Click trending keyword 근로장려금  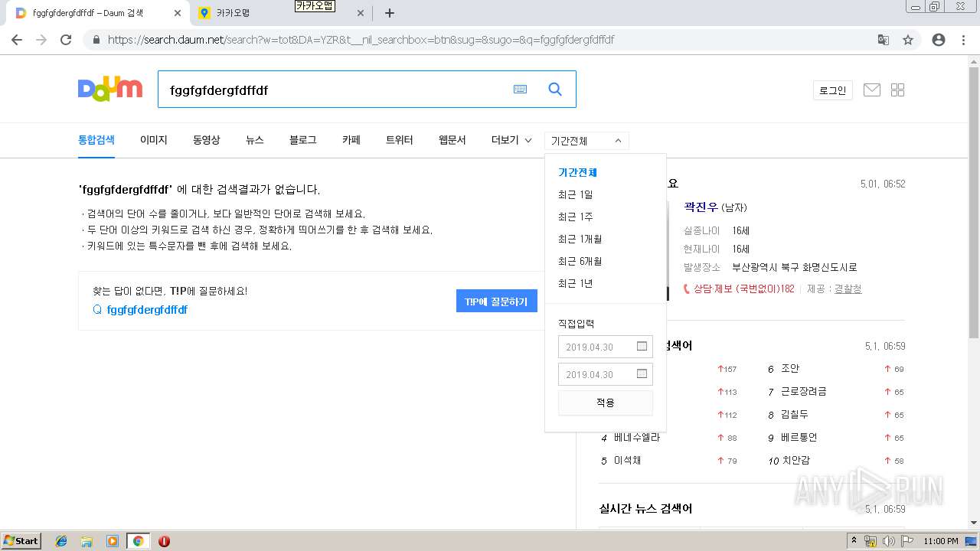point(804,392)
